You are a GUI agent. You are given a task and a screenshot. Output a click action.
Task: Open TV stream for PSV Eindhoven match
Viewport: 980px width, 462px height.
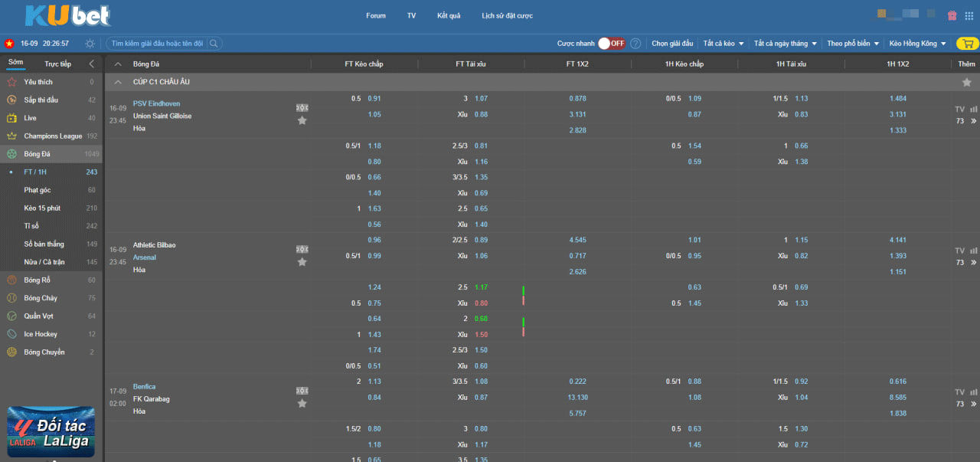click(x=960, y=110)
